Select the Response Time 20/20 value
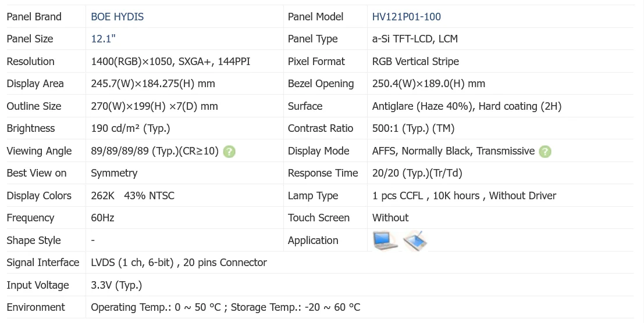The height and width of the screenshot is (323, 644). click(x=417, y=173)
